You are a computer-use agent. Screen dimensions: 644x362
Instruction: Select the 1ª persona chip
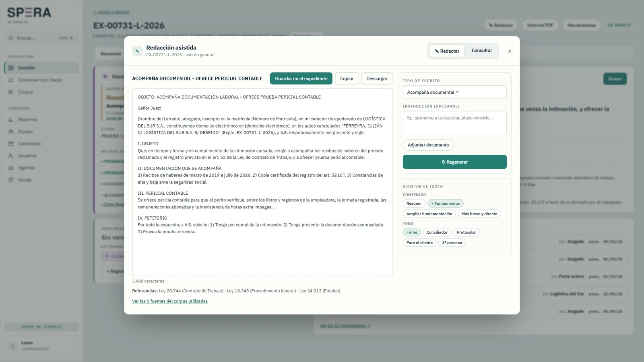click(x=452, y=243)
